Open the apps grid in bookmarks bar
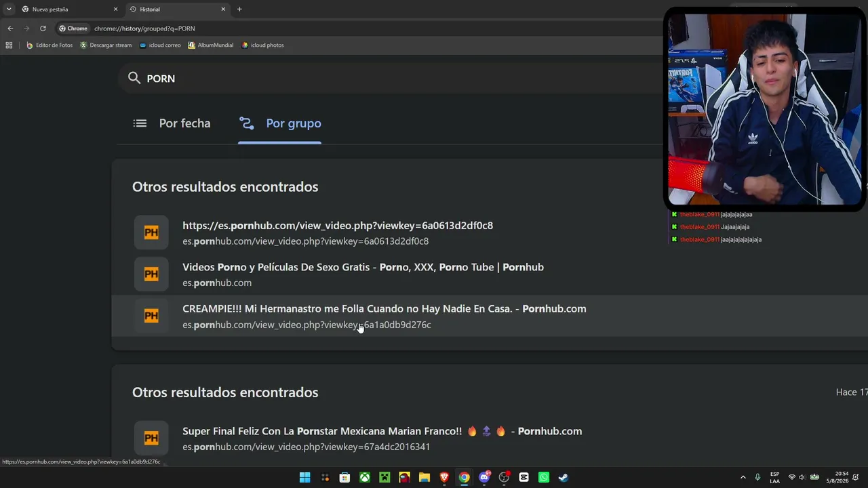This screenshot has height=488, width=868. pyautogui.click(x=9, y=45)
